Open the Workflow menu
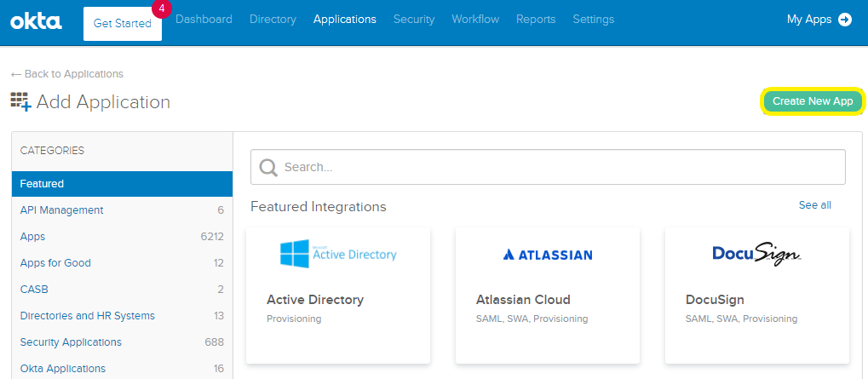Image resolution: width=868 pixels, height=379 pixels. pyautogui.click(x=475, y=19)
